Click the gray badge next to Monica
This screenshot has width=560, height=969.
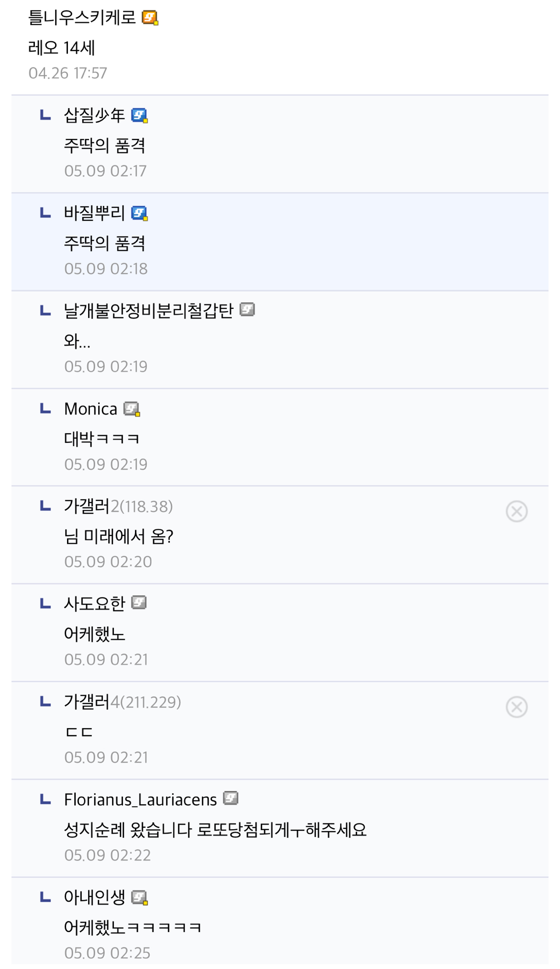pos(132,409)
